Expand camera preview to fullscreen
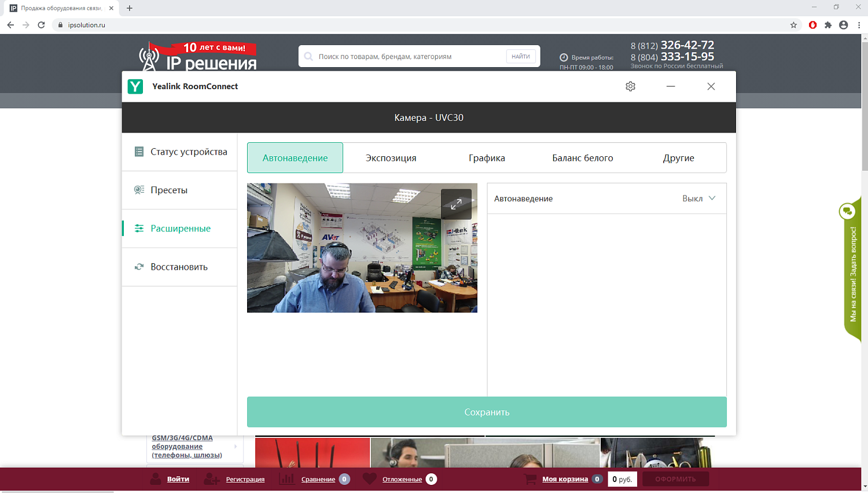868x493 pixels. pos(456,204)
